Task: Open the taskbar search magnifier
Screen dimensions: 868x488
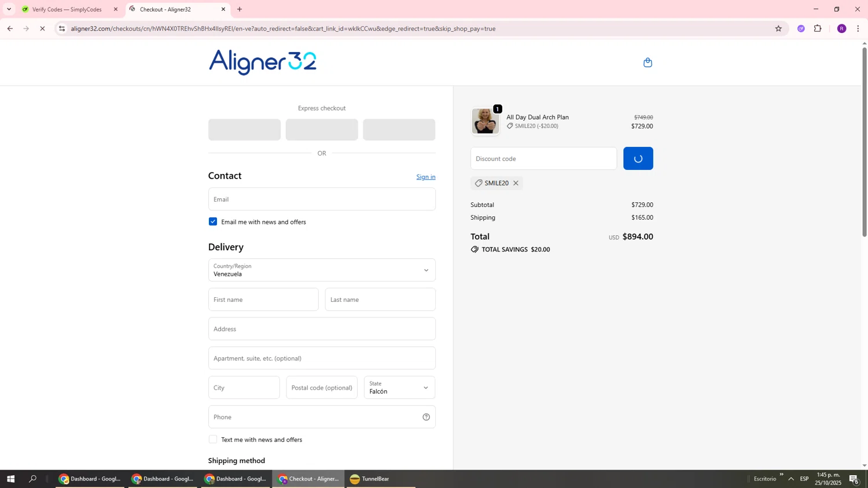Action: tap(33, 479)
